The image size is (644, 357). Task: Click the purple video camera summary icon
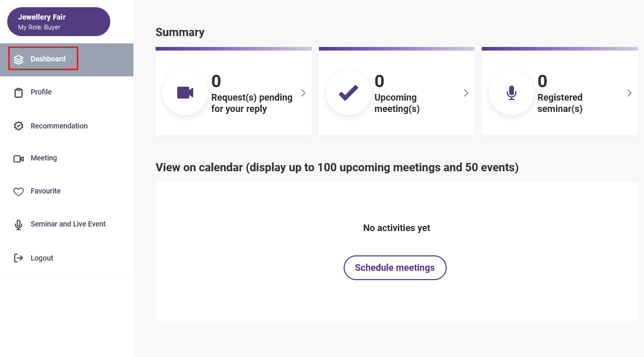pyautogui.click(x=185, y=93)
